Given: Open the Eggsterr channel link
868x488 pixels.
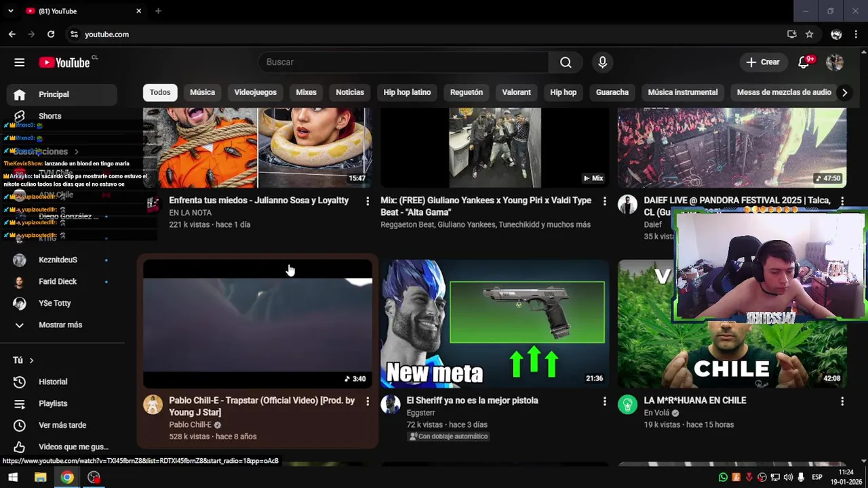Looking at the screenshot, I should 420,413.
